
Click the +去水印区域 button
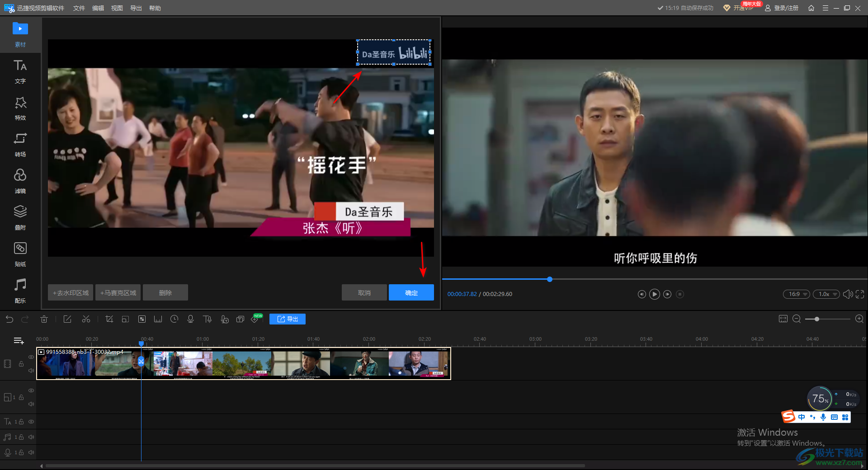click(71, 292)
